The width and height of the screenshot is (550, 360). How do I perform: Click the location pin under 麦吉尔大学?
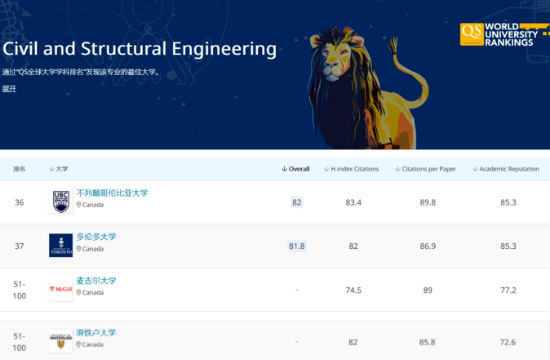tap(79, 292)
